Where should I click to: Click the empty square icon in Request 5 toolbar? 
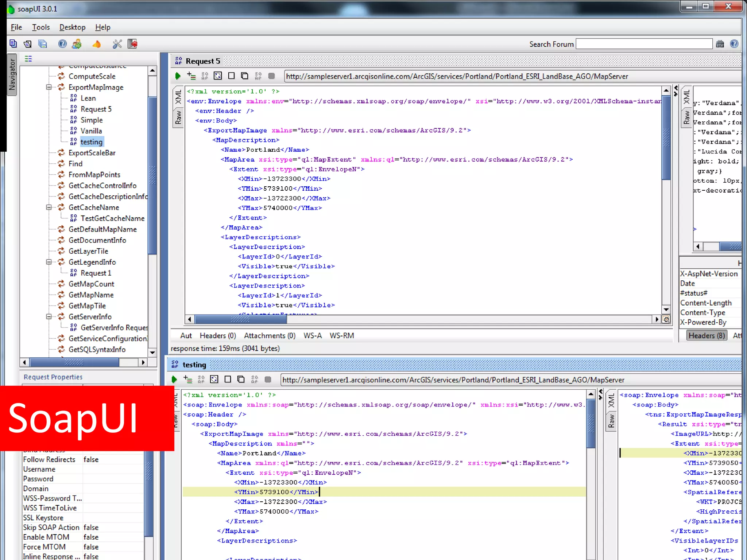pos(231,76)
